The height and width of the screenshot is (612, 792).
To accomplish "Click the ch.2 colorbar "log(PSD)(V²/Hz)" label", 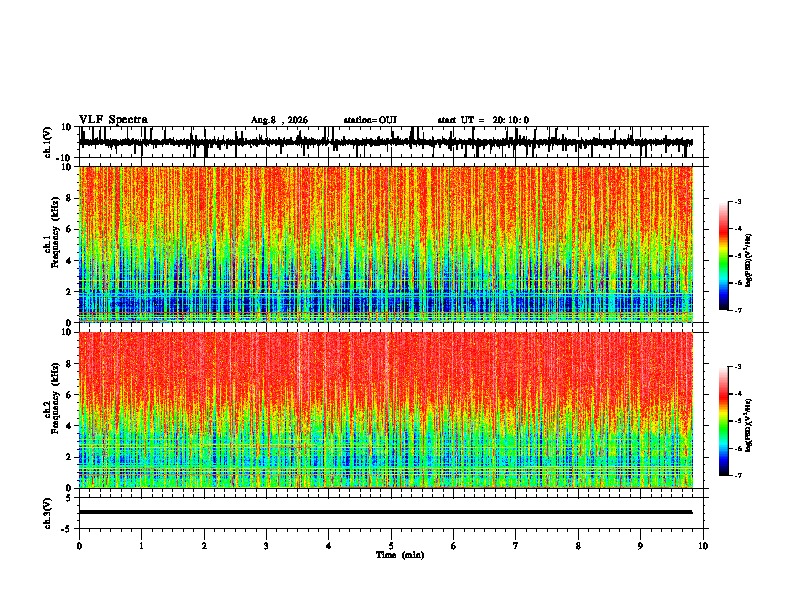I will click(x=748, y=425).
